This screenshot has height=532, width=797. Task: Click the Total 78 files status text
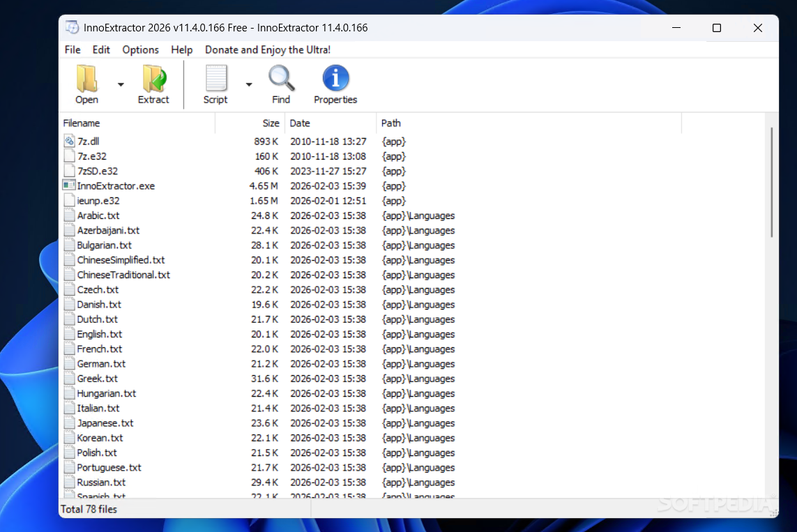tap(89, 509)
